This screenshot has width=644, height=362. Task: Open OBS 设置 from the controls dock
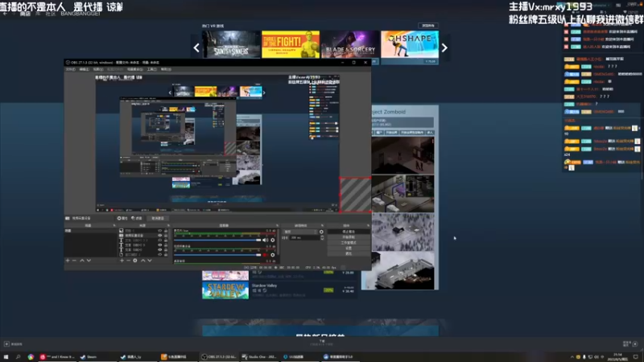coord(349,249)
